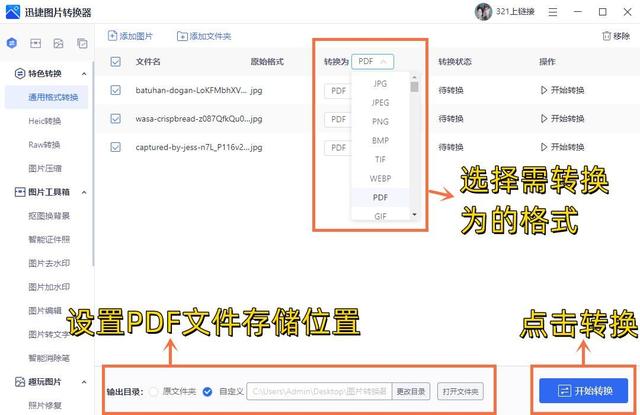Screen dimensions: 640x415
Task: Start converting wasa-crispbread file via play icon
Action: tap(544, 119)
